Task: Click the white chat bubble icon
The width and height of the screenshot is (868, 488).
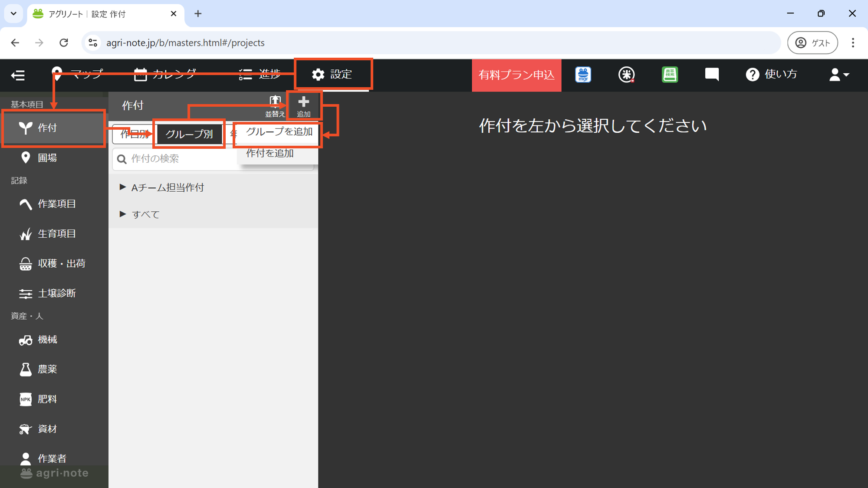Action: (x=712, y=75)
